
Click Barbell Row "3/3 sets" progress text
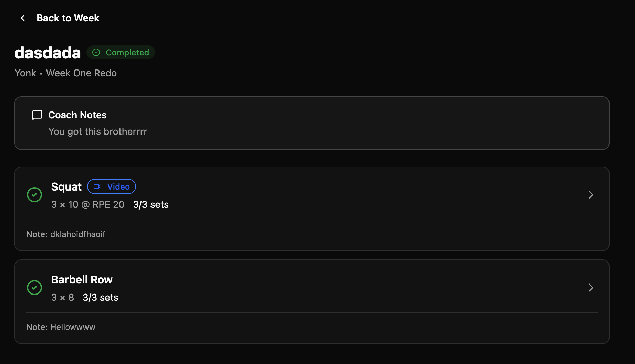[100, 297]
